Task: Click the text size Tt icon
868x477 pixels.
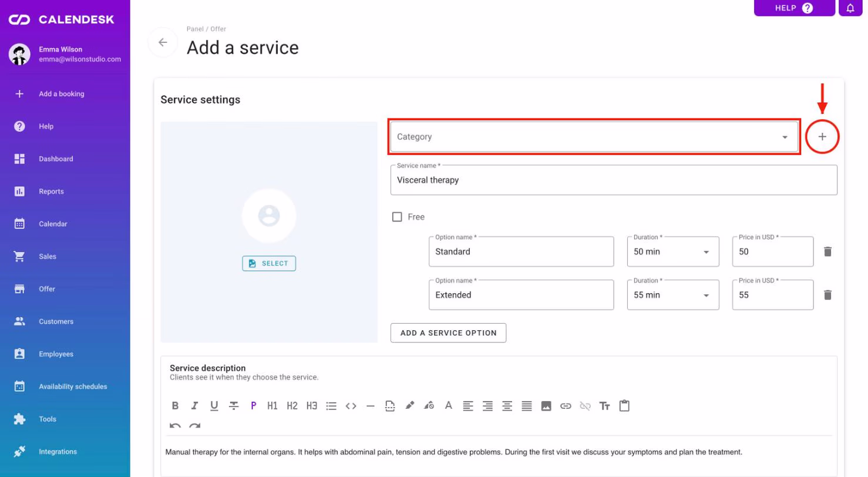Action: pos(605,405)
